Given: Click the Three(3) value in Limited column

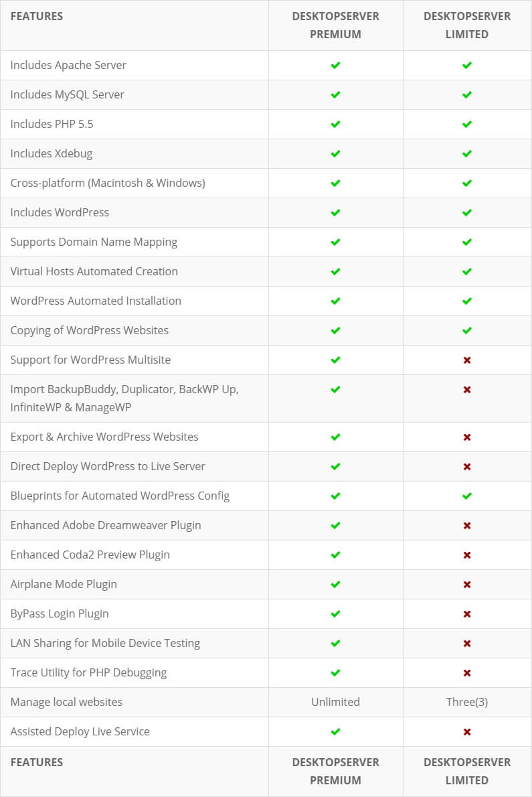Looking at the screenshot, I should coord(467,702).
